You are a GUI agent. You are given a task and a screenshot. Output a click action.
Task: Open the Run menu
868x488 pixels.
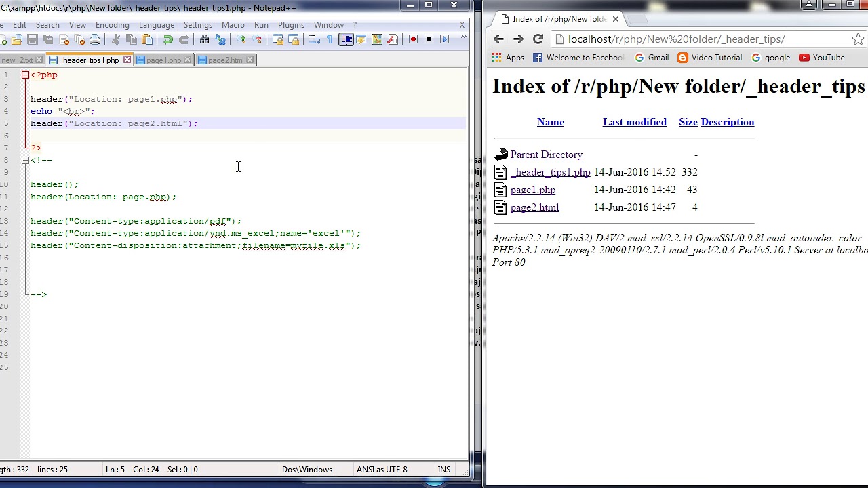(x=261, y=25)
